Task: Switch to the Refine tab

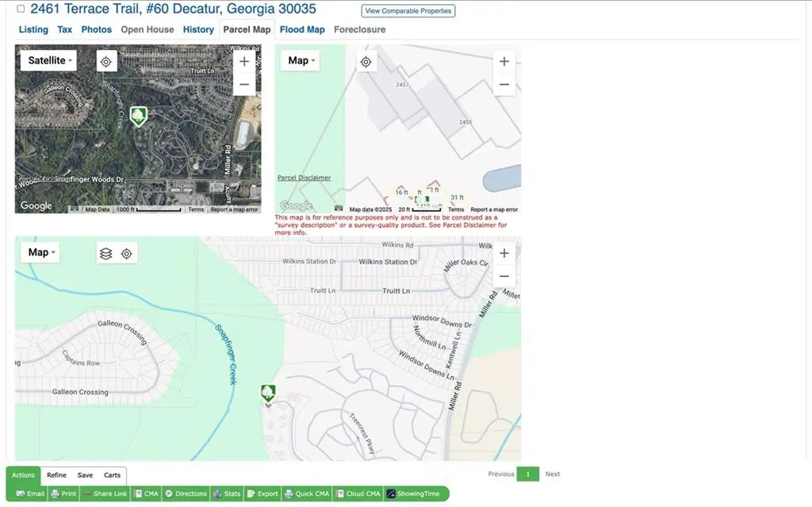Action: coord(56,475)
